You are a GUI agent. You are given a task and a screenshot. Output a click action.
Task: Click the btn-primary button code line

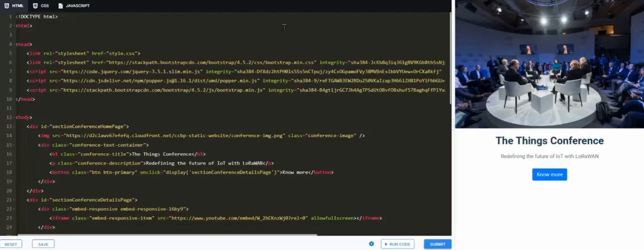[191, 172]
